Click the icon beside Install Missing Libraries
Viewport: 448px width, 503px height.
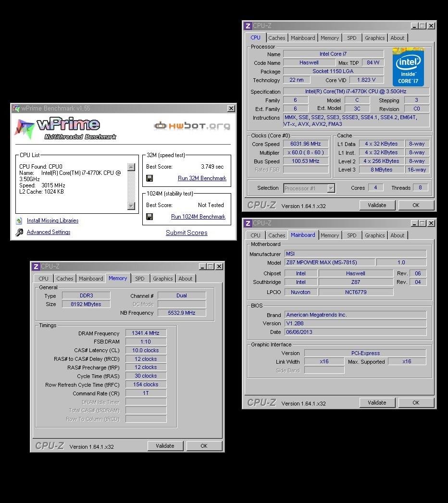click(x=19, y=221)
